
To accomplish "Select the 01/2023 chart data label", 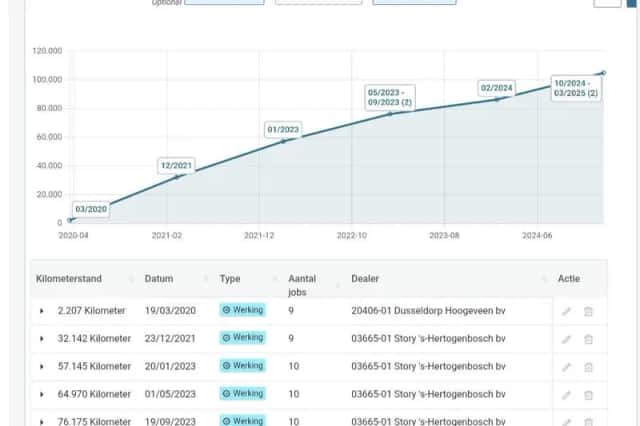I will 283,130.
